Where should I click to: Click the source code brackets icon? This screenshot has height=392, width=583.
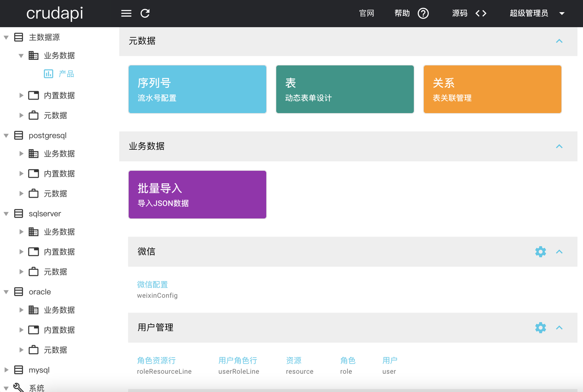click(481, 13)
